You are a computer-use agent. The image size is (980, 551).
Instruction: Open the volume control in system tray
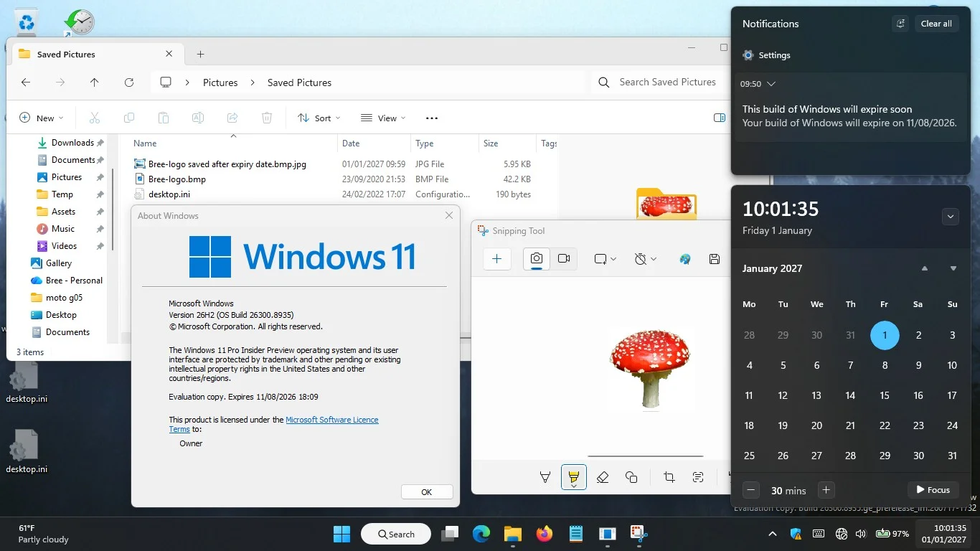861,534
